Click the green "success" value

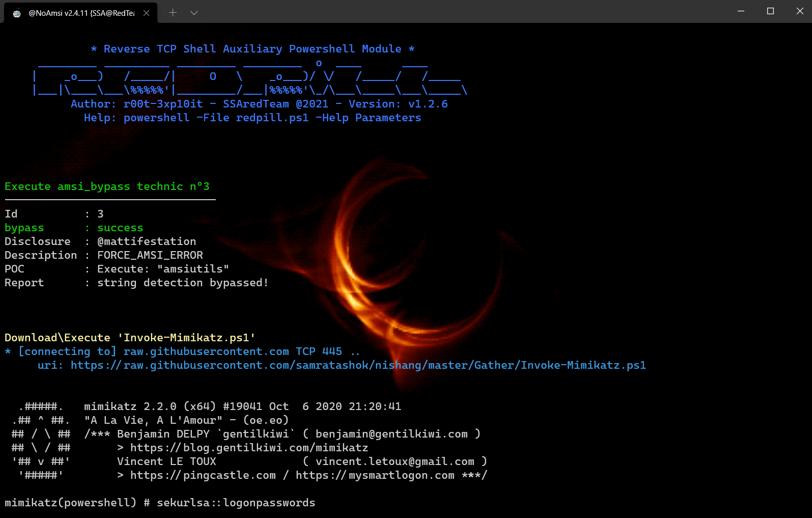120,228
